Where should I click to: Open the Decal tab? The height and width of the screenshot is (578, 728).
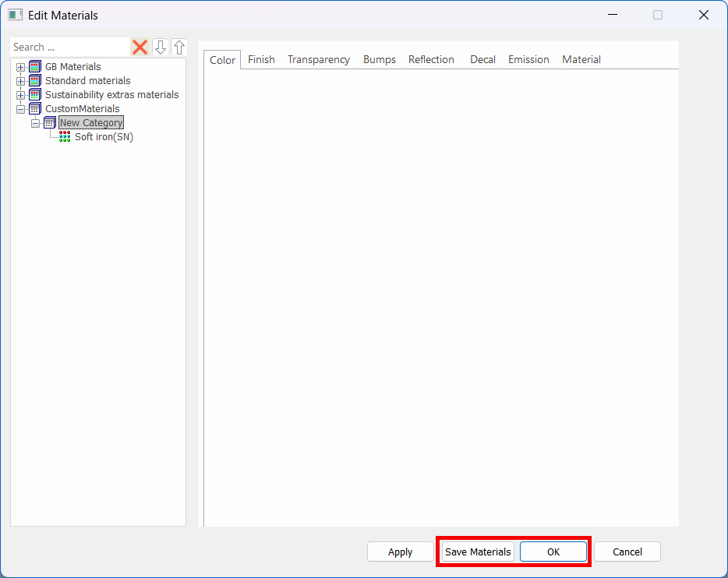coord(482,59)
